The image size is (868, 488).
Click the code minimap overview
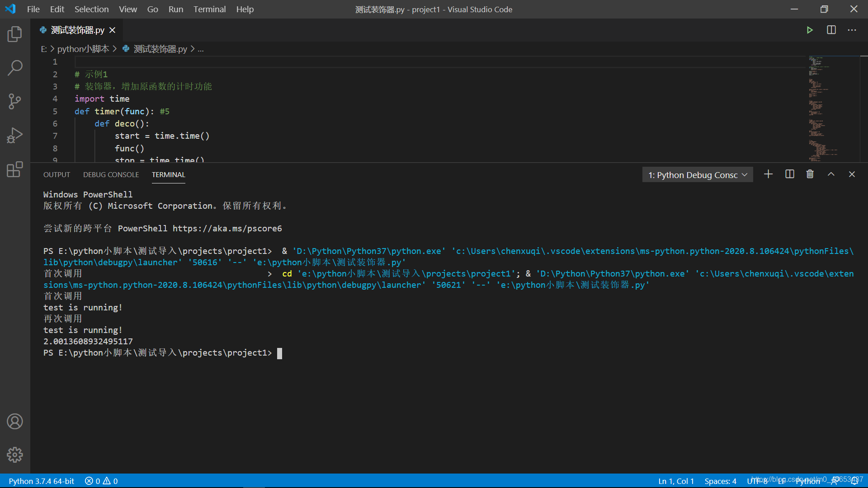click(x=834, y=108)
